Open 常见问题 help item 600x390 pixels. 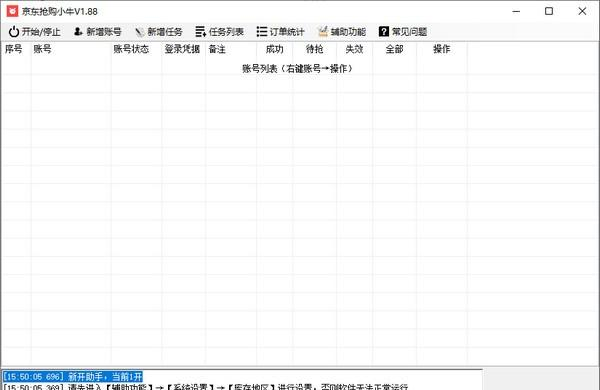click(x=403, y=32)
